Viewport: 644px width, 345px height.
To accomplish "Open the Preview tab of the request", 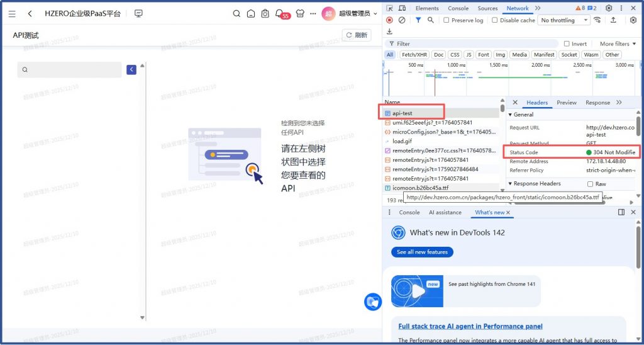I will [x=566, y=103].
